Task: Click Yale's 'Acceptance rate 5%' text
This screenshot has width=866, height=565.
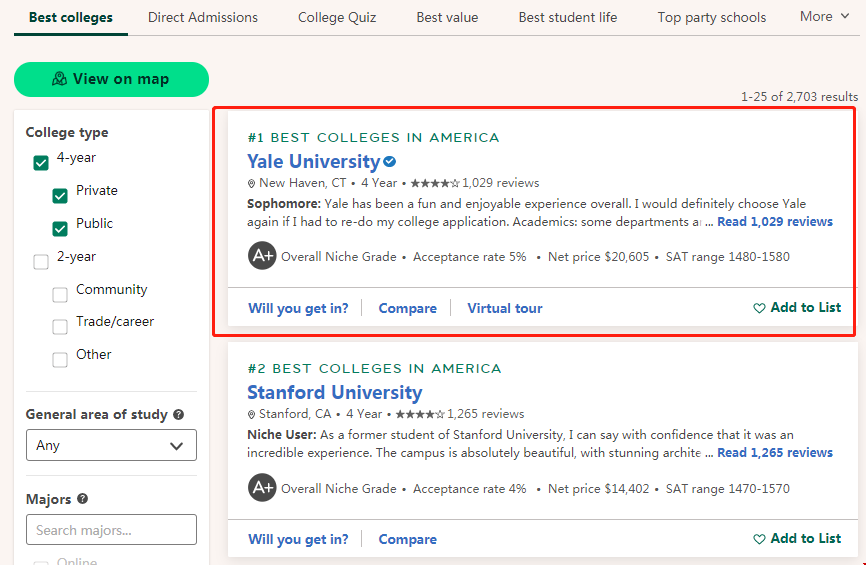Action: point(469,257)
